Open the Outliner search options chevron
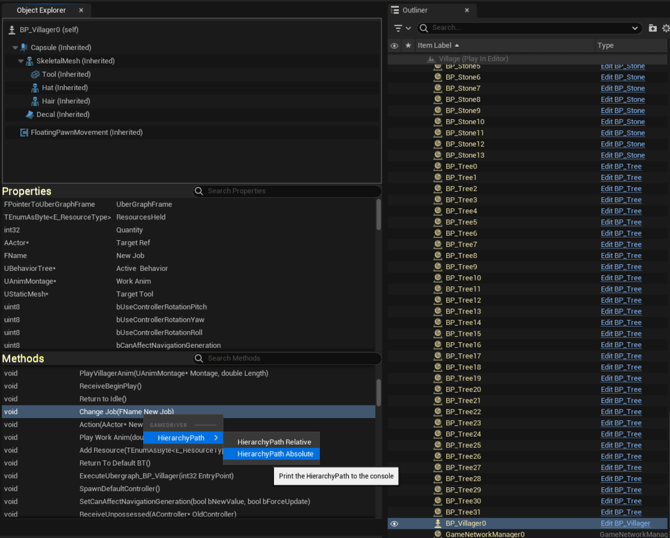The image size is (670, 538). point(635,28)
